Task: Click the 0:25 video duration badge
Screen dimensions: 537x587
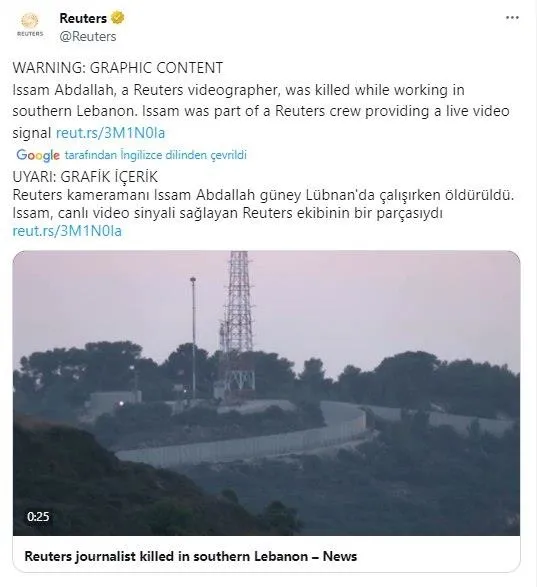Action: click(x=38, y=517)
